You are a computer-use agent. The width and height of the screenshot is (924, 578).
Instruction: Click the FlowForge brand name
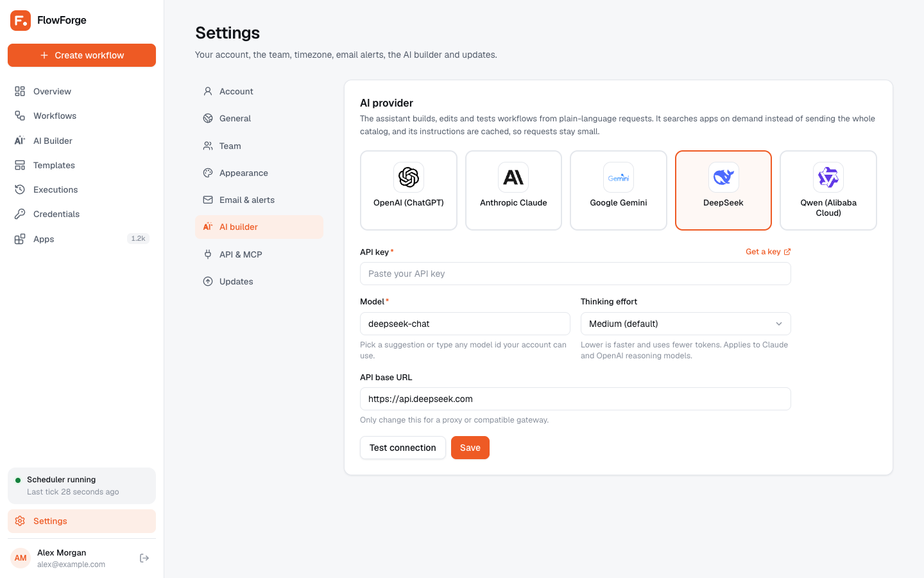(62, 20)
